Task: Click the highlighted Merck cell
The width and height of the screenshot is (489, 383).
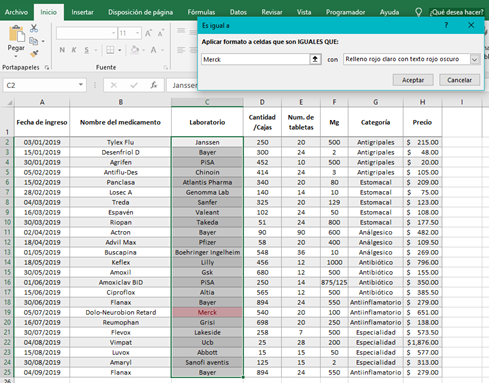Action: point(207,312)
